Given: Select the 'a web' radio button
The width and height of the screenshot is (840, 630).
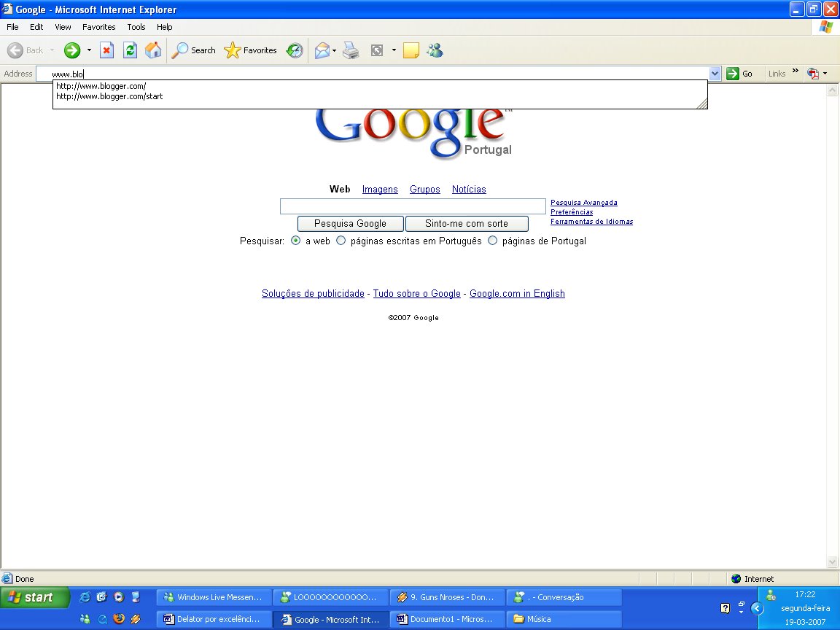Looking at the screenshot, I should pos(296,241).
